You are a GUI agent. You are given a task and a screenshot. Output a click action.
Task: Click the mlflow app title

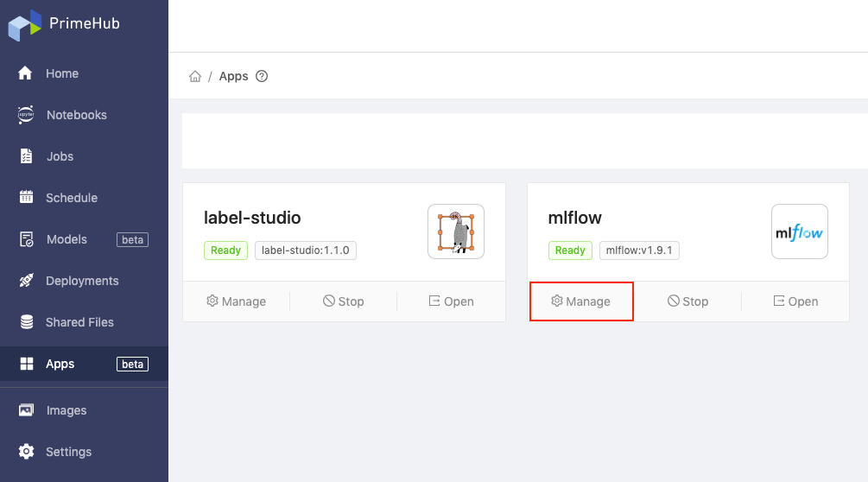click(574, 218)
